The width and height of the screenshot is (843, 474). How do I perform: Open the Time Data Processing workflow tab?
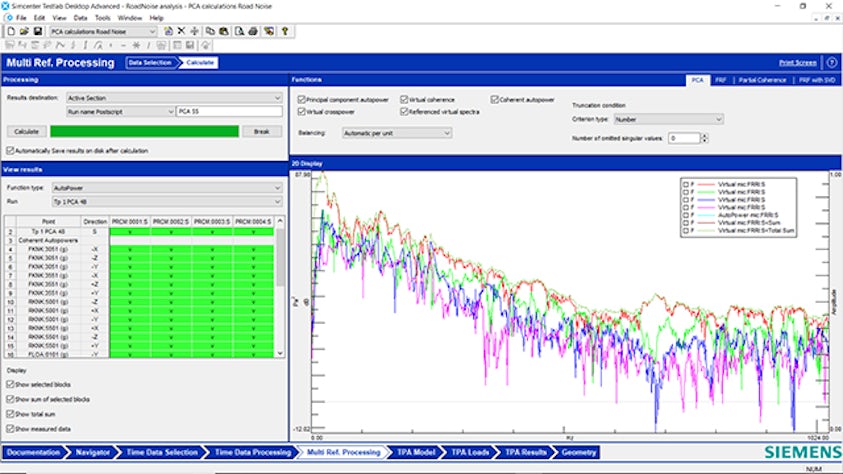pos(253,453)
